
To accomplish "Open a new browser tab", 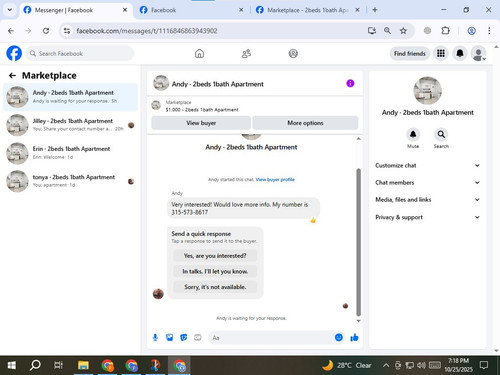I will (x=375, y=10).
